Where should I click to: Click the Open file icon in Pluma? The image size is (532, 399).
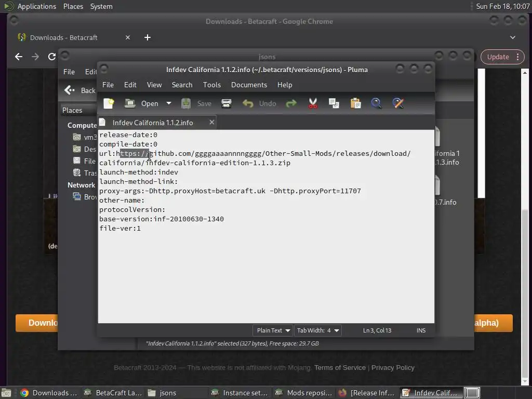point(130,103)
